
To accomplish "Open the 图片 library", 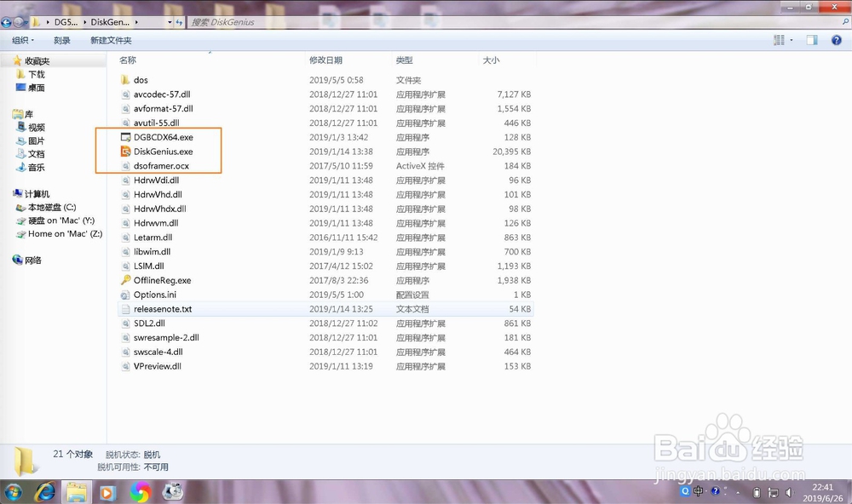I will pyautogui.click(x=37, y=140).
